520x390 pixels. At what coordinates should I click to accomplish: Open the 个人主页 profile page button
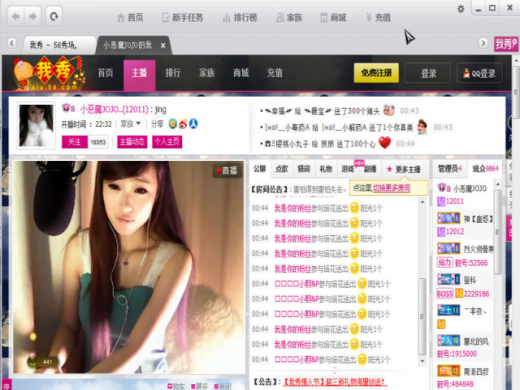tap(167, 142)
